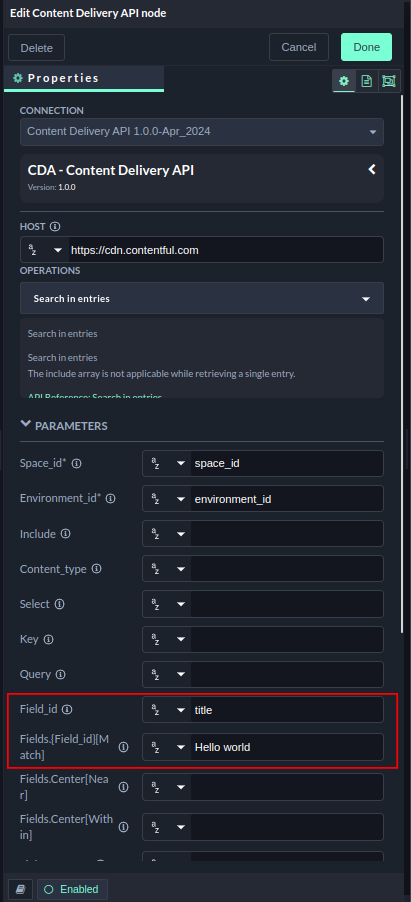Click the info icon beside Environment_id

111,499
